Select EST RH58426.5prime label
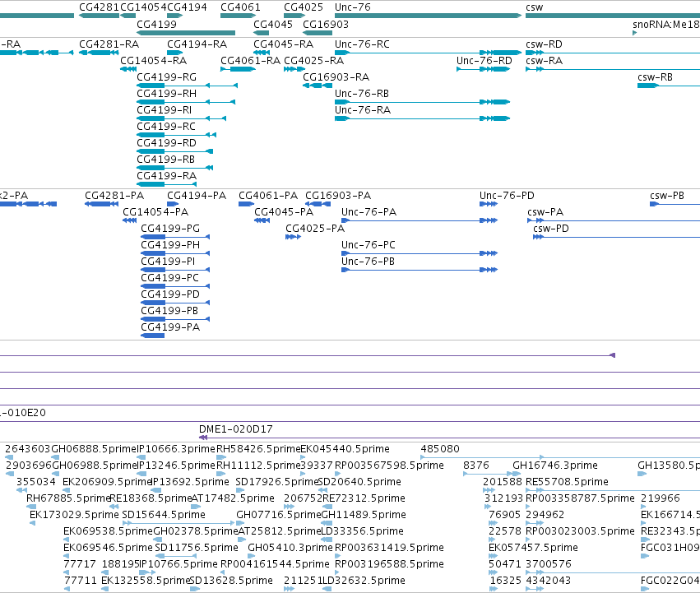This screenshot has height=593, width=700. (x=258, y=449)
